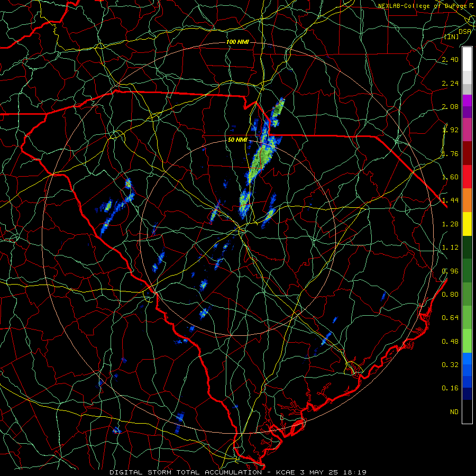
Task: Click the "ND" legend label
Action: point(454,412)
